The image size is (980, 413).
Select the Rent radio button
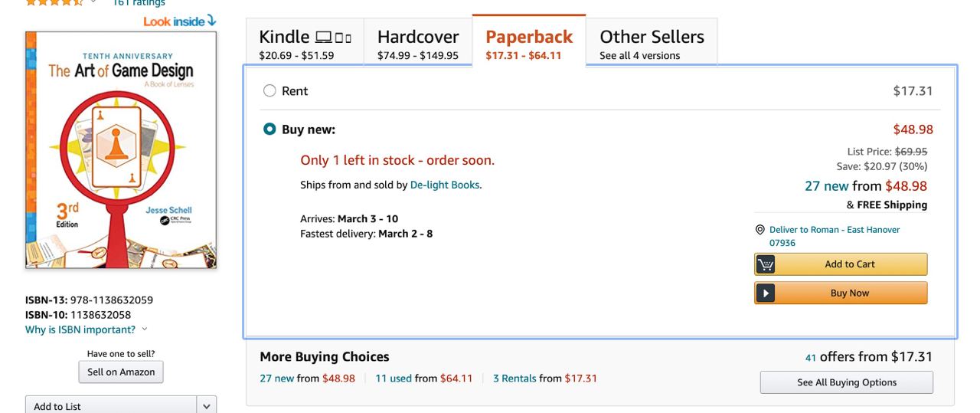(269, 91)
